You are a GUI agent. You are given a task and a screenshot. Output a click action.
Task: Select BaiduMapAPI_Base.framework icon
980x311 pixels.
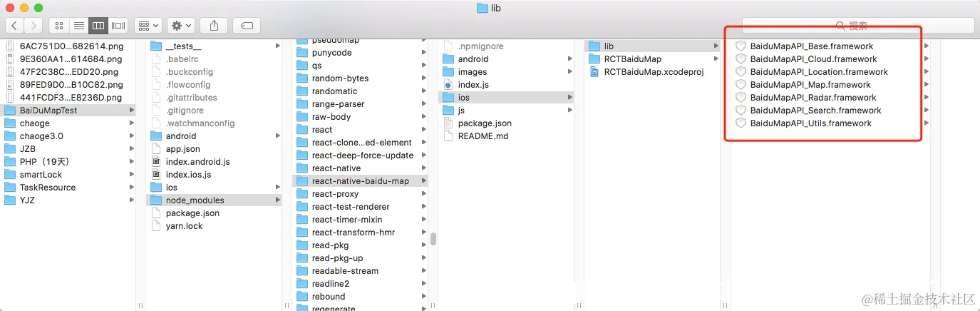pyautogui.click(x=741, y=46)
